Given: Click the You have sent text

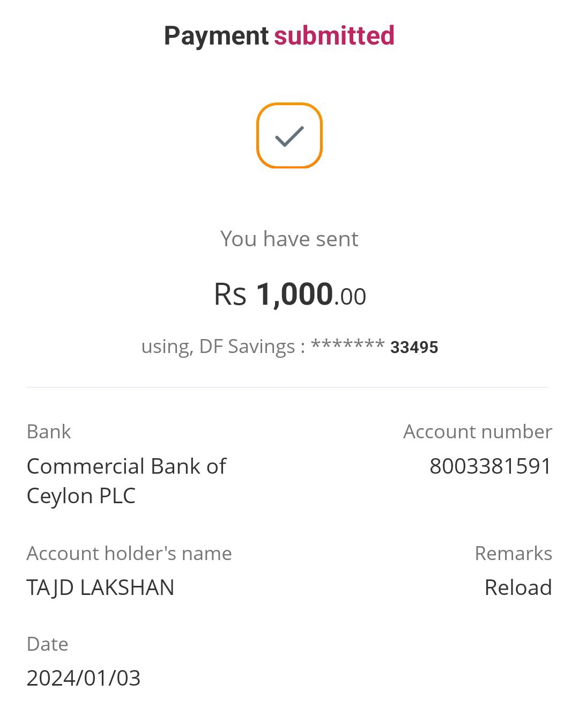Looking at the screenshot, I should (289, 239).
